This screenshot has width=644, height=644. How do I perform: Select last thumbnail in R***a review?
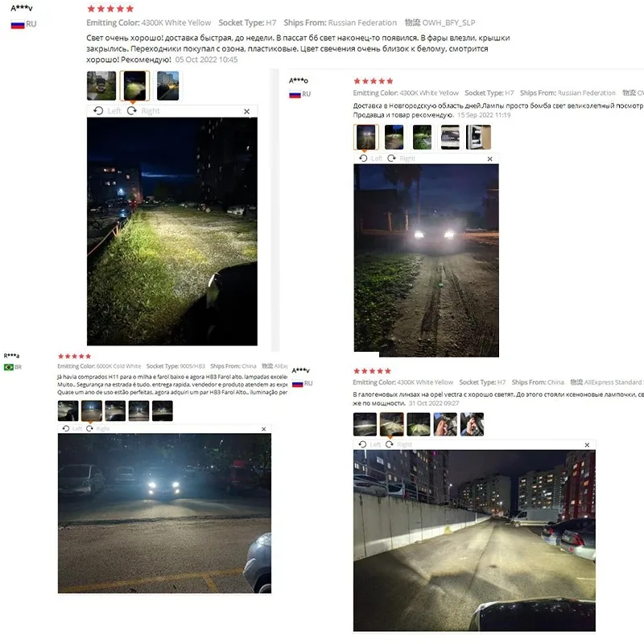coord(163,411)
